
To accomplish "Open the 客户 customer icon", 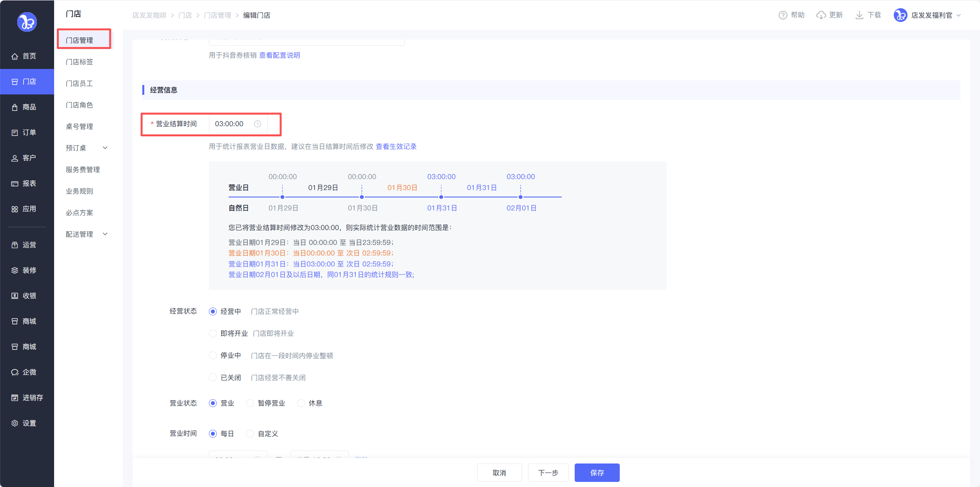I will (15, 158).
